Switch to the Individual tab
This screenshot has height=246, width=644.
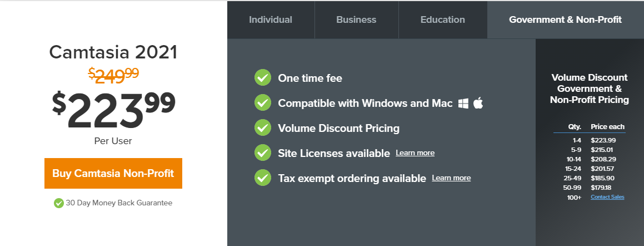[271, 19]
